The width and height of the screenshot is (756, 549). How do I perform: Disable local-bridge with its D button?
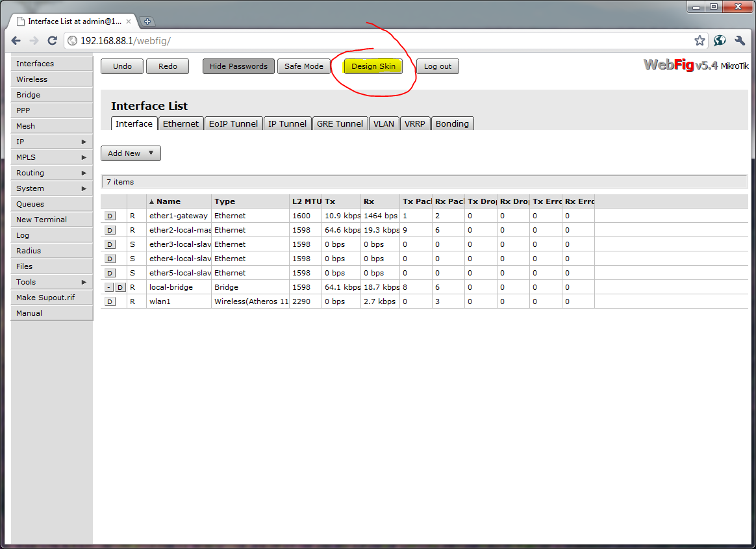coord(120,288)
